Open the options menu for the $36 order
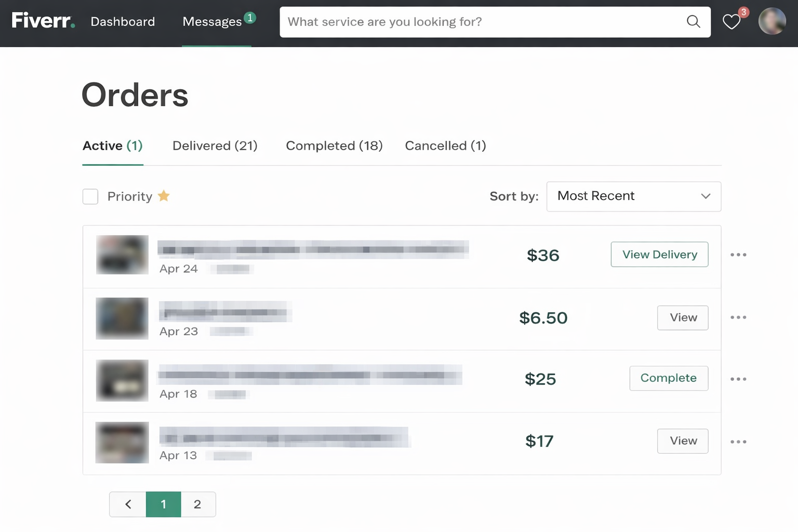 point(738,255)
